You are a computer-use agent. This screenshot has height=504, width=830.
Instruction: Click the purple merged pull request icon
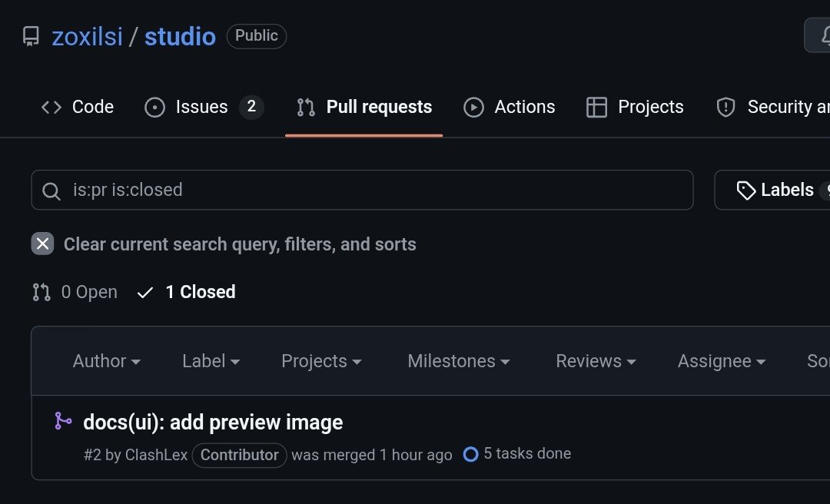[63, 421]
